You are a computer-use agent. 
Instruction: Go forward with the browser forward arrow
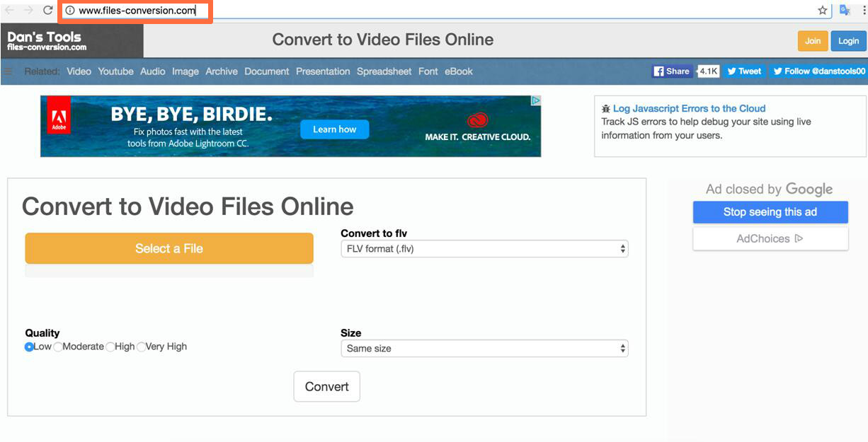click(x=28, y=11)
